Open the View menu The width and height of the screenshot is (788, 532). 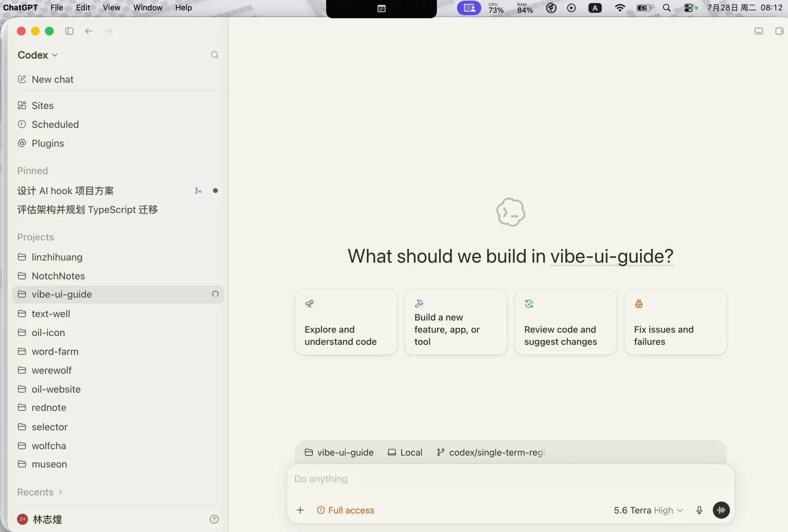[x=111, y=8]
